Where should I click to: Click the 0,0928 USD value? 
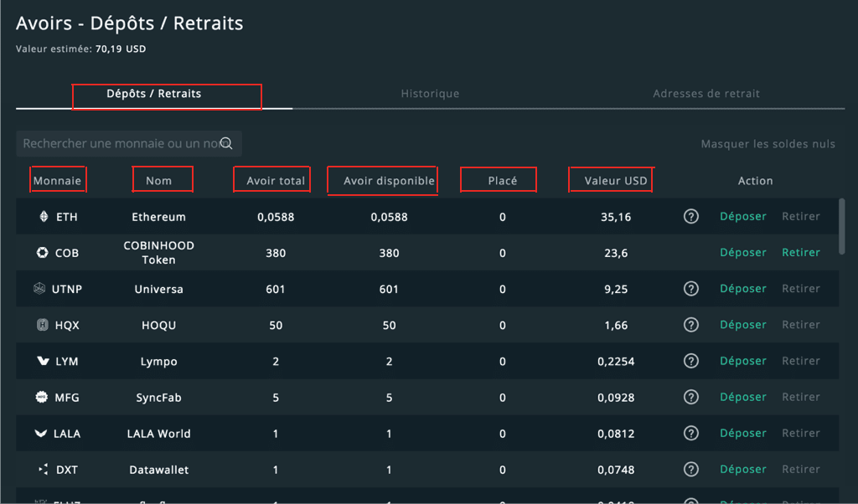[x=616, y=398]
